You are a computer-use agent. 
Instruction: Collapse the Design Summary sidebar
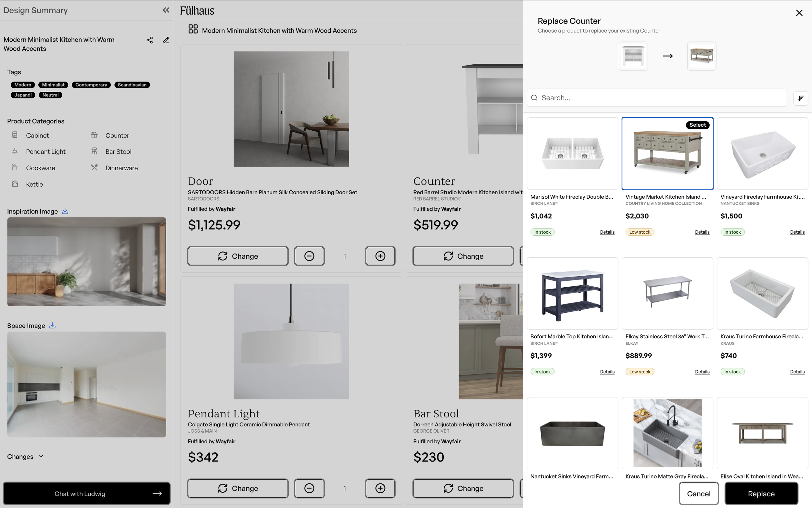(x=166, y=10)
